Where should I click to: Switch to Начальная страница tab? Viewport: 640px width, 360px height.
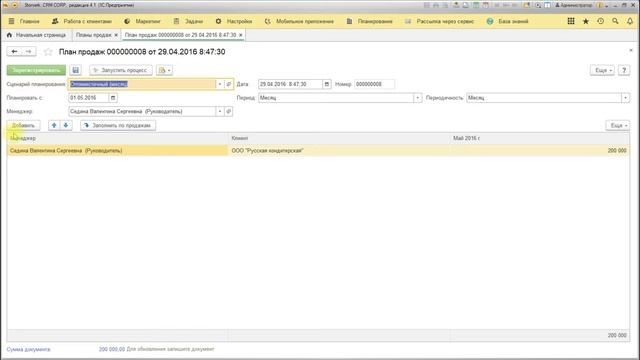40,35
